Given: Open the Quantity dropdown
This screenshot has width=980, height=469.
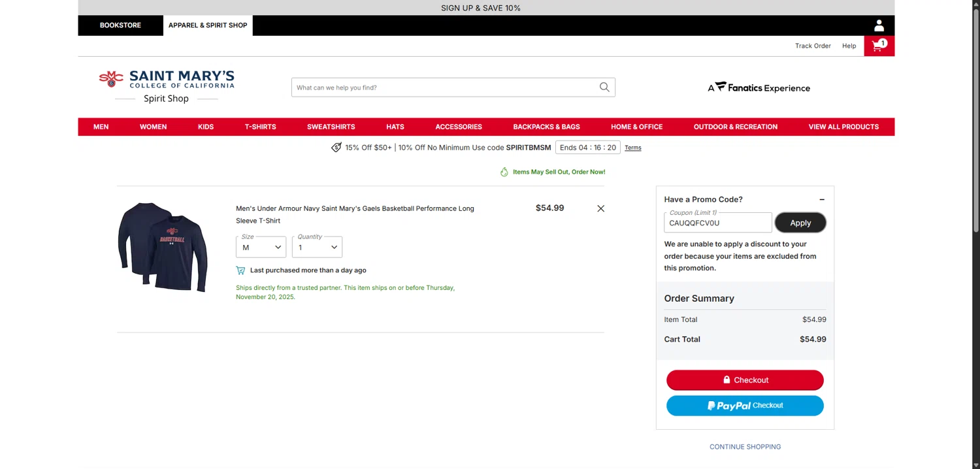Looking at the screenshot, I should click(317, 247).
